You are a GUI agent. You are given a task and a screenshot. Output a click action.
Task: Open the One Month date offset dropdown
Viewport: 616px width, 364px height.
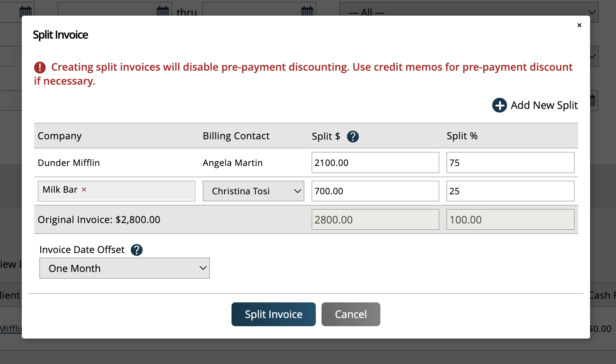click(x=124, y=268)
